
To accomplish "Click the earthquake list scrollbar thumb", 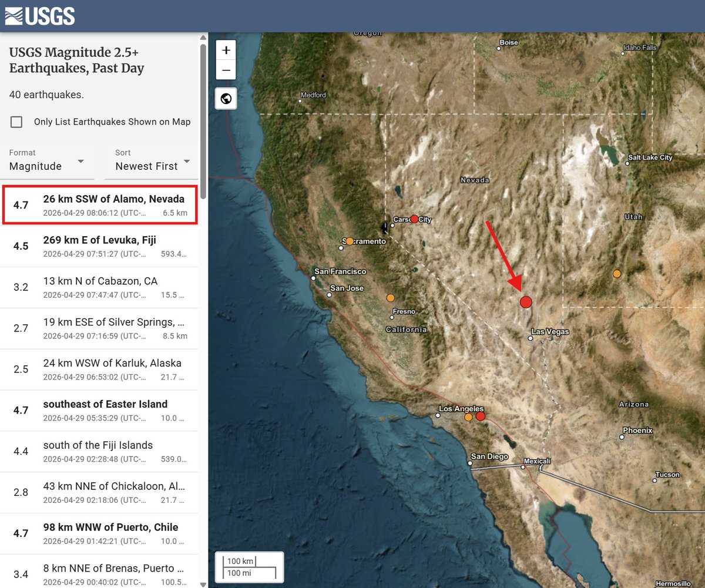I will [203, 121].
